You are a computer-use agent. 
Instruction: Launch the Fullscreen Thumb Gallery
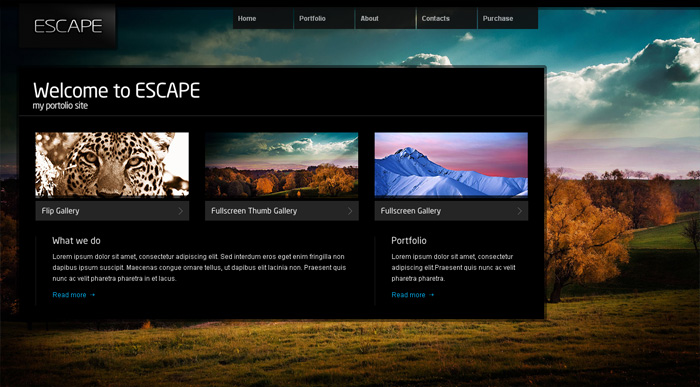coord(282,211)
